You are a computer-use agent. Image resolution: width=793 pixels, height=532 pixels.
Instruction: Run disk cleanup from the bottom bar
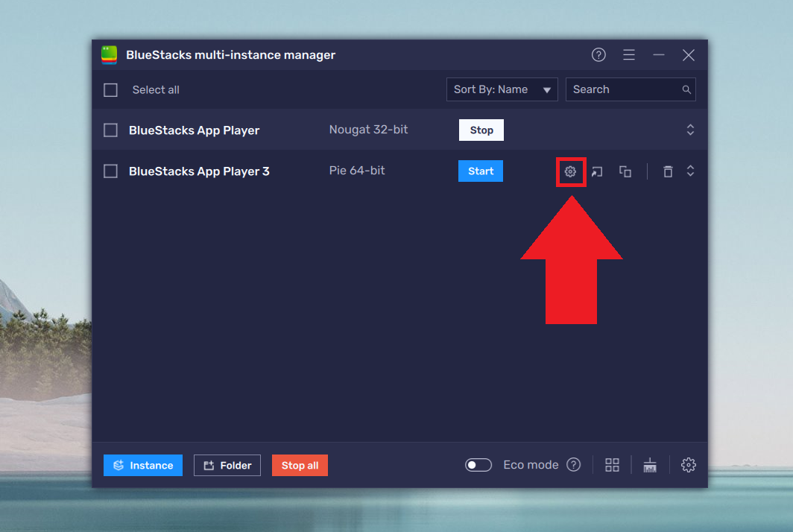click(x=649, y=464)
